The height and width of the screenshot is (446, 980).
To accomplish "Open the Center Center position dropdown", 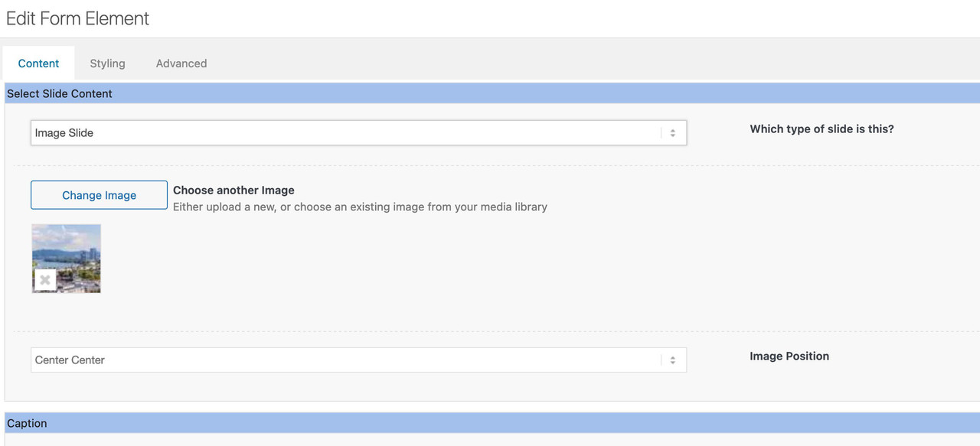I will tap(358, 360).
